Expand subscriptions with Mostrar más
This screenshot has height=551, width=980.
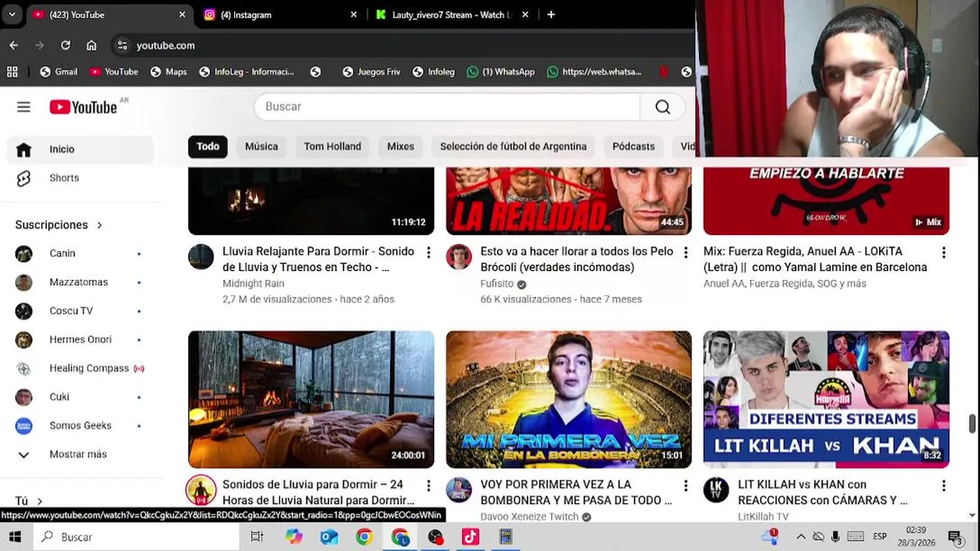coord(80,454)
